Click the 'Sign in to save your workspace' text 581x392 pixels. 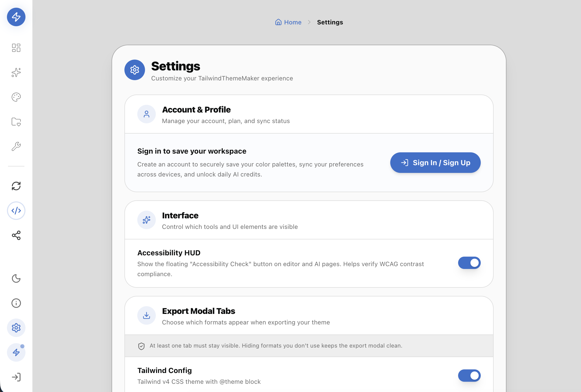[192, 151]
